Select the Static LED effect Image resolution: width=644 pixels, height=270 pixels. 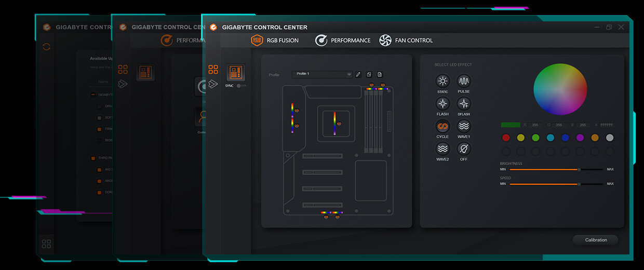(442, 81)
